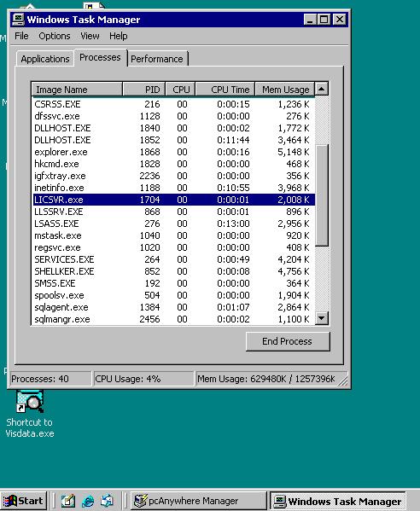Image resolution: width=420 pixels, height=511 pixels.
Task: Click the scrollbar up arrow
Action: coord(322,89)
